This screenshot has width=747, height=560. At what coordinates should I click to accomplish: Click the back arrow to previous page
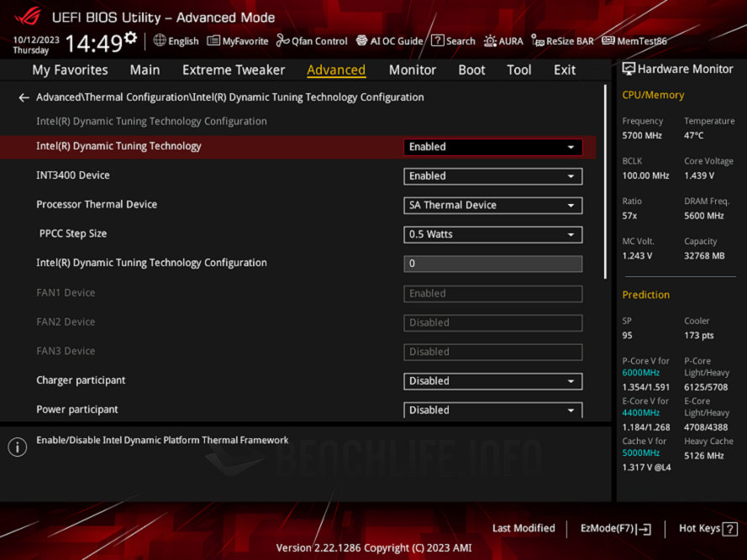click(x=24, y=97)
